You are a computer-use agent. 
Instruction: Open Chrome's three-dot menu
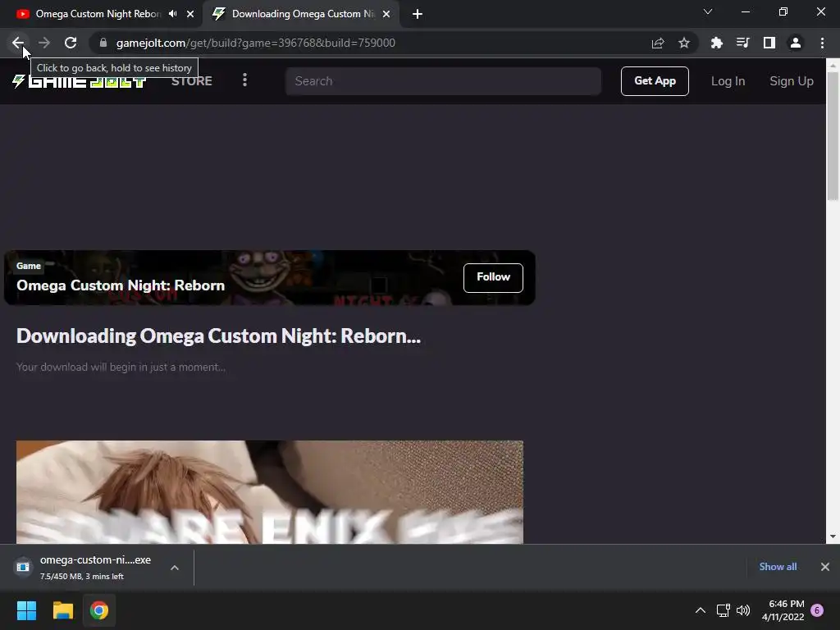click(822, 43)
